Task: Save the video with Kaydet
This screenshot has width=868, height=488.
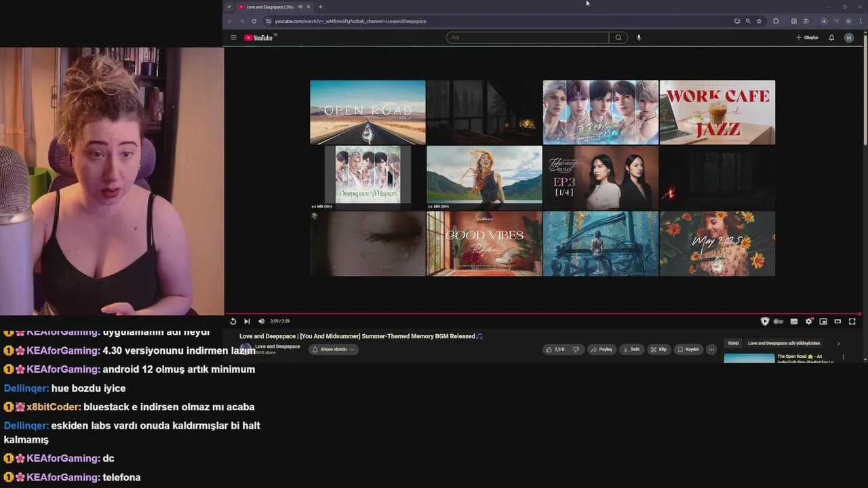Action: coord(688,350)
